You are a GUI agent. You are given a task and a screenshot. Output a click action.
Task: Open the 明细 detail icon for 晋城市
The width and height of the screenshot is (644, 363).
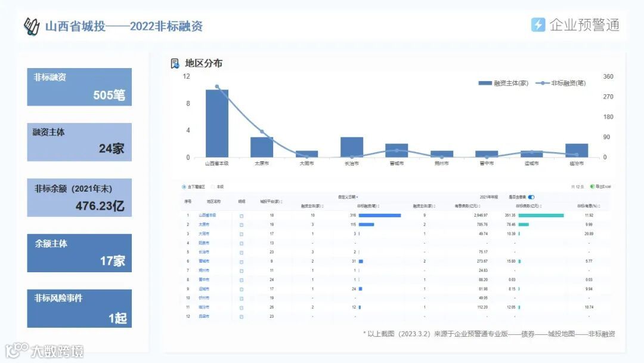(241, 262)
